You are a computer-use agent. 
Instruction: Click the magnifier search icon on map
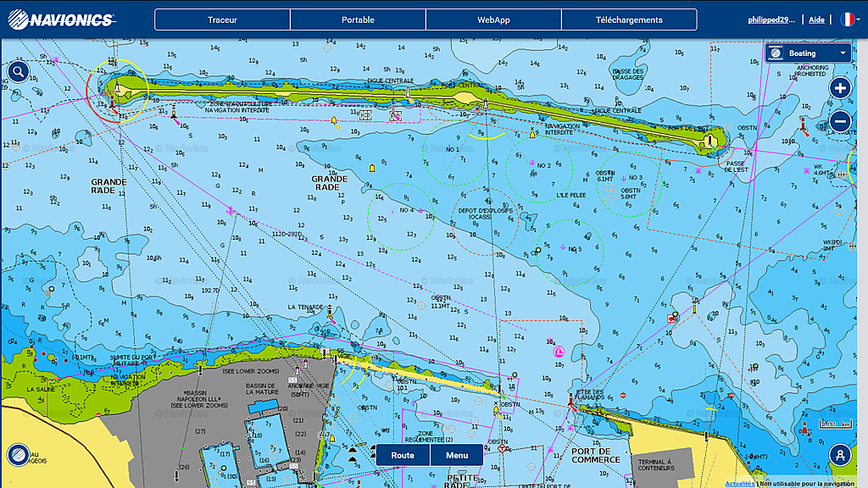click(19, 71)
